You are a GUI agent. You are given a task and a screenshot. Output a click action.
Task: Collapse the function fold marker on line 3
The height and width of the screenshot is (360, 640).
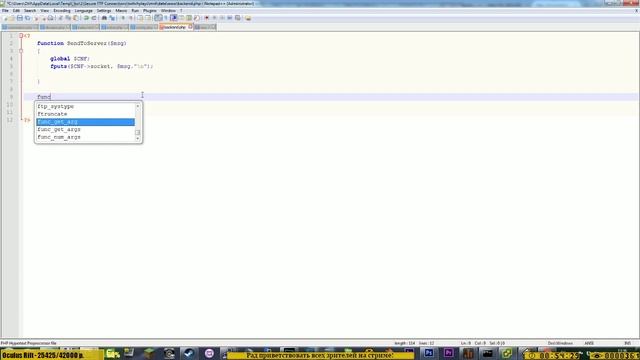pos(21,51)
